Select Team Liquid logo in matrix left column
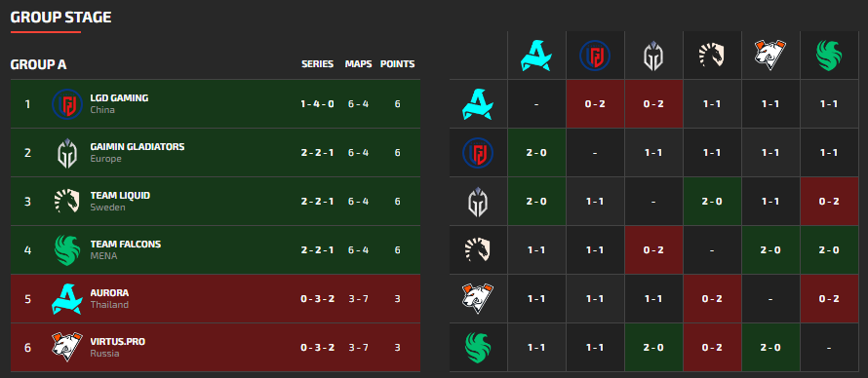The image size is (868, 378). tap(478, 249)
